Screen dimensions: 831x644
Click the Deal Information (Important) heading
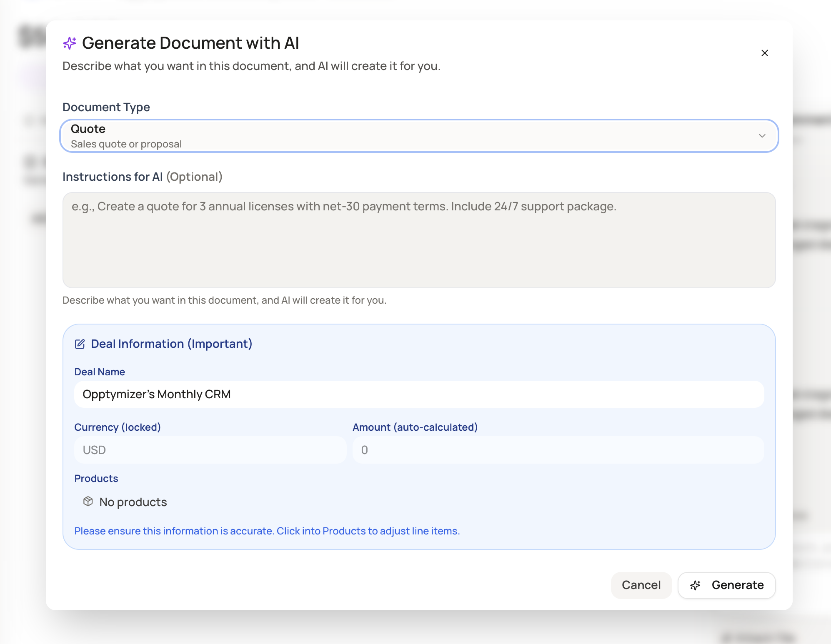click(x=172, y=344)
